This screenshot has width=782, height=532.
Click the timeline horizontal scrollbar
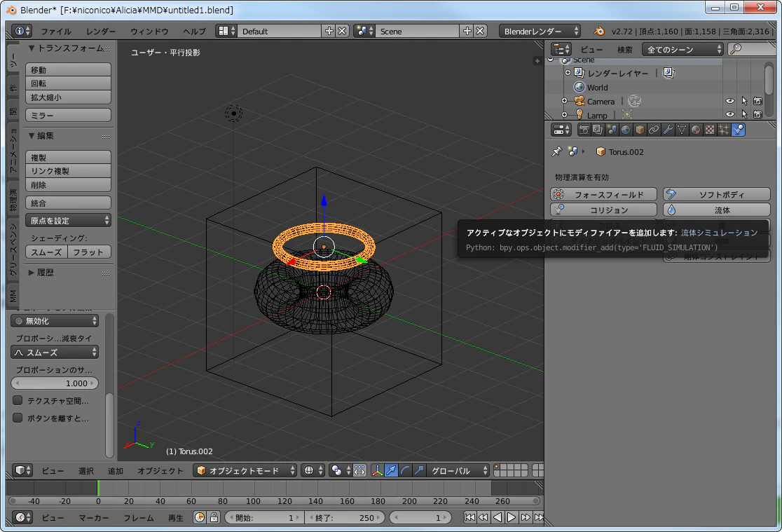(274, 501)
